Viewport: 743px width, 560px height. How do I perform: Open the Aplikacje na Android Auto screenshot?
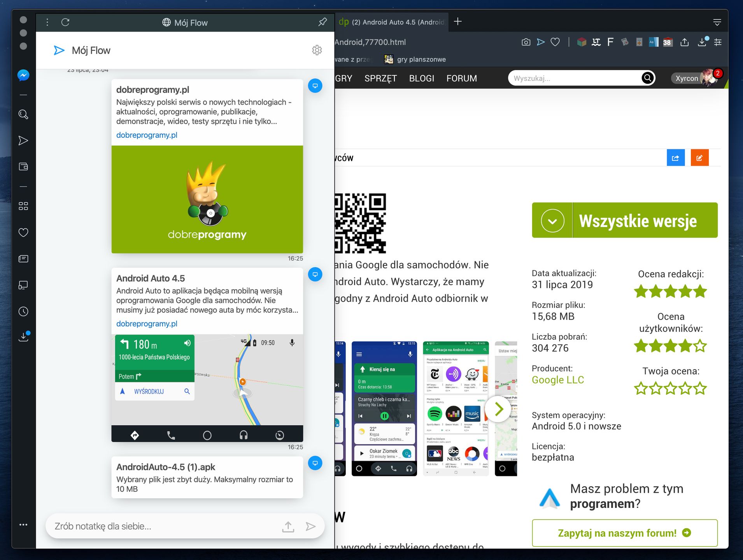coord(456,409)
